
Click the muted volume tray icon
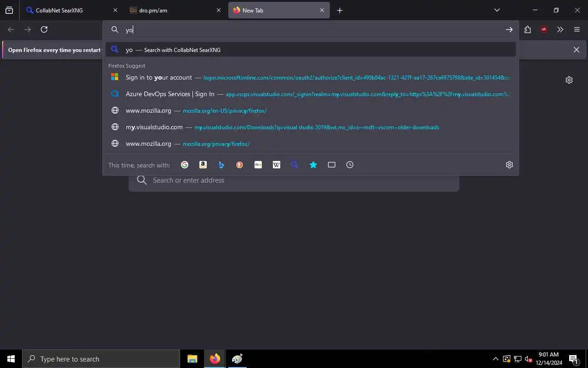tap(528, 359)
